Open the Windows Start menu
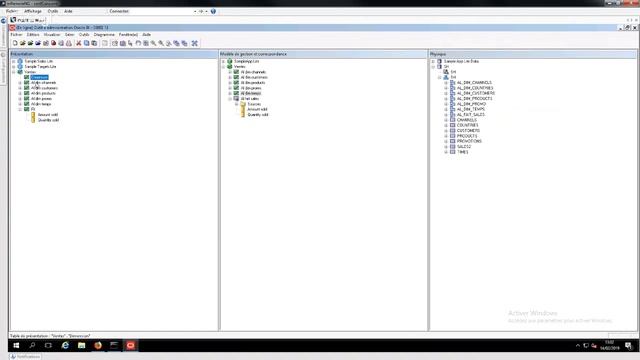 click(16, 345)
